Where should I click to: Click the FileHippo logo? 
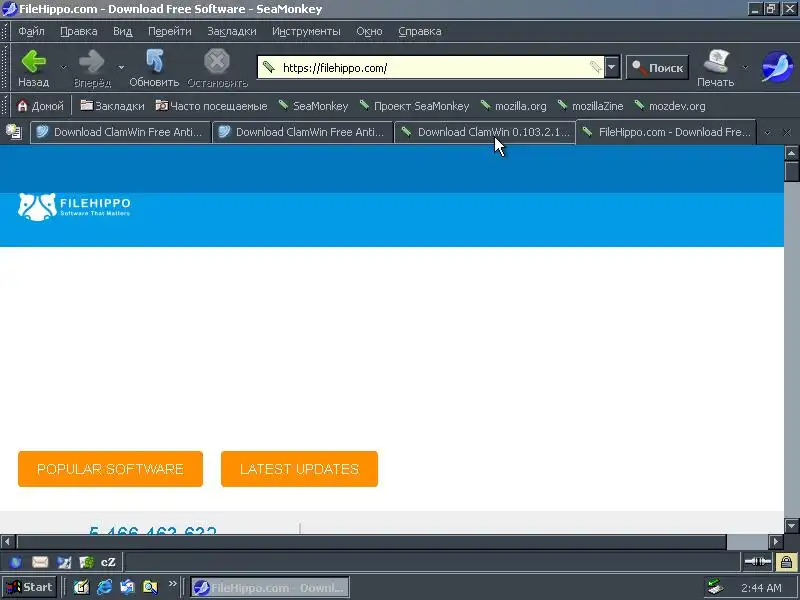pos(74,207)
